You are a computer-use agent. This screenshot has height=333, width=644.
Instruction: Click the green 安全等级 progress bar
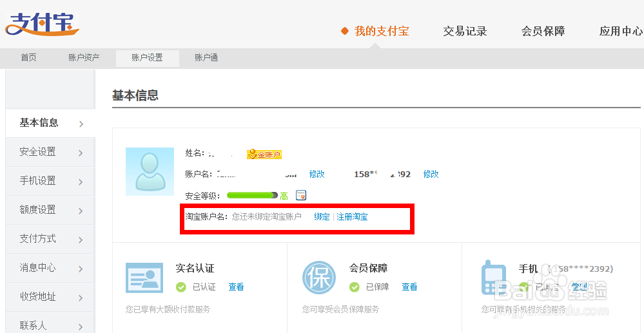click(252, 195)
